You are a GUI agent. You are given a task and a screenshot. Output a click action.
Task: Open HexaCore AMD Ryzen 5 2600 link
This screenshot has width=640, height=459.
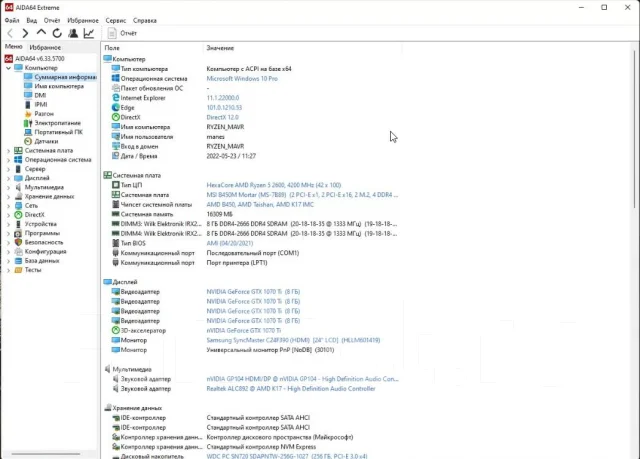coord(274,185)
